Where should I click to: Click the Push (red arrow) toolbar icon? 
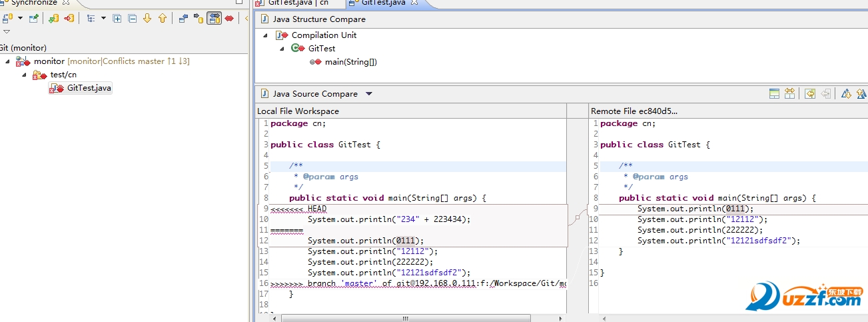(x=69, y=19)
